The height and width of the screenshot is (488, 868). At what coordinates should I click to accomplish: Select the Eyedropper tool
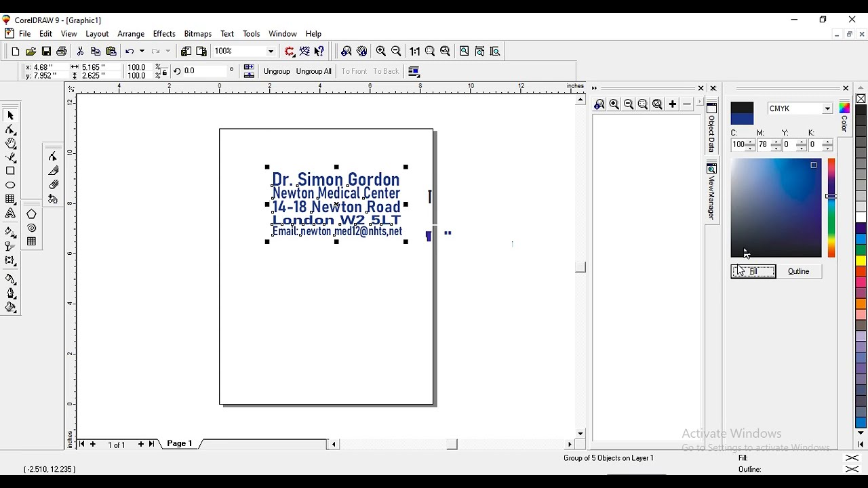[x=10, y=279]
